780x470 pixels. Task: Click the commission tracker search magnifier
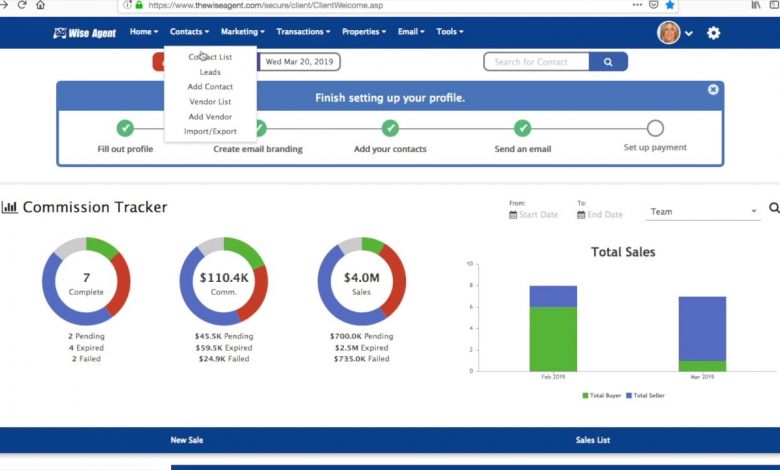click(774, 208)
